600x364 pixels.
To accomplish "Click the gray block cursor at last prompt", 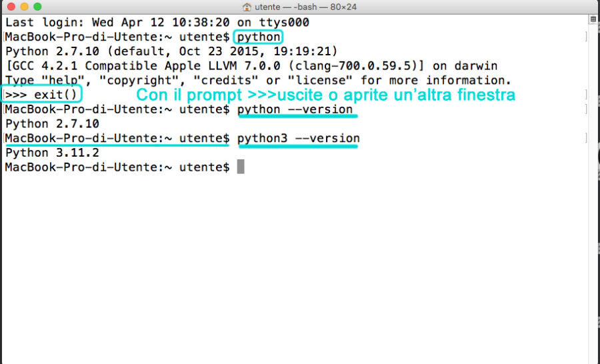I will 241,167.
